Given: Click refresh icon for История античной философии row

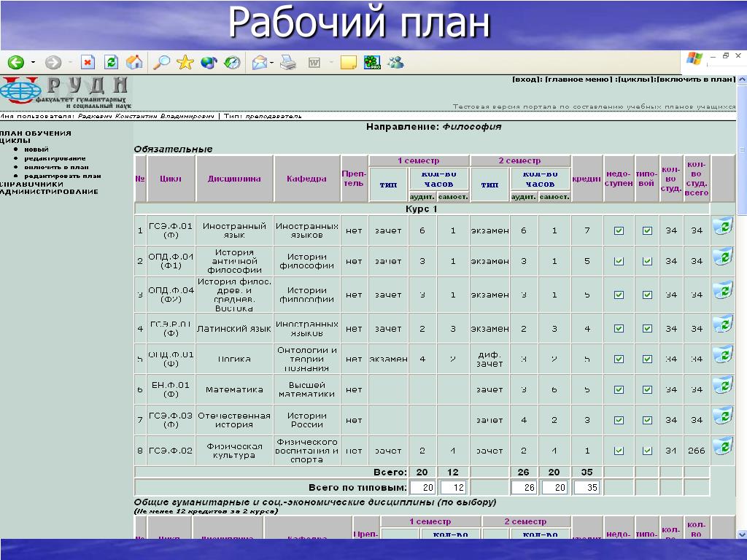Looking at the screenshot, I should (x=722, y=257).
